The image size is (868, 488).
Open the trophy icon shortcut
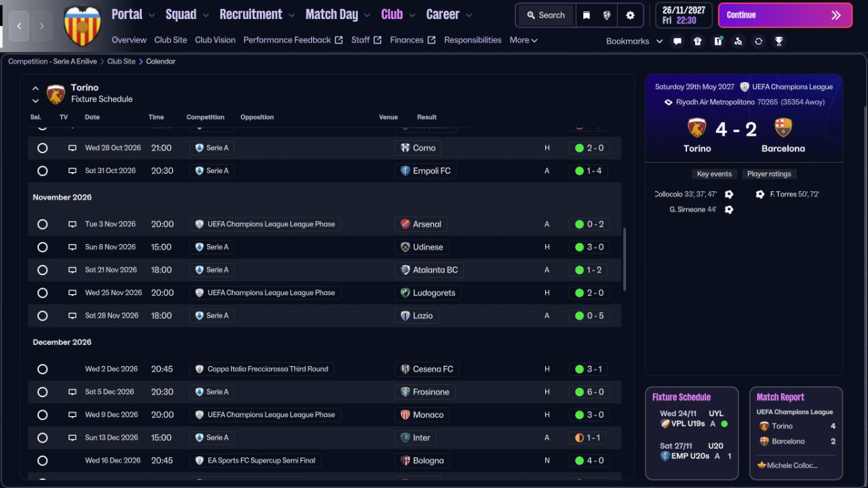(x=779, y=41)
